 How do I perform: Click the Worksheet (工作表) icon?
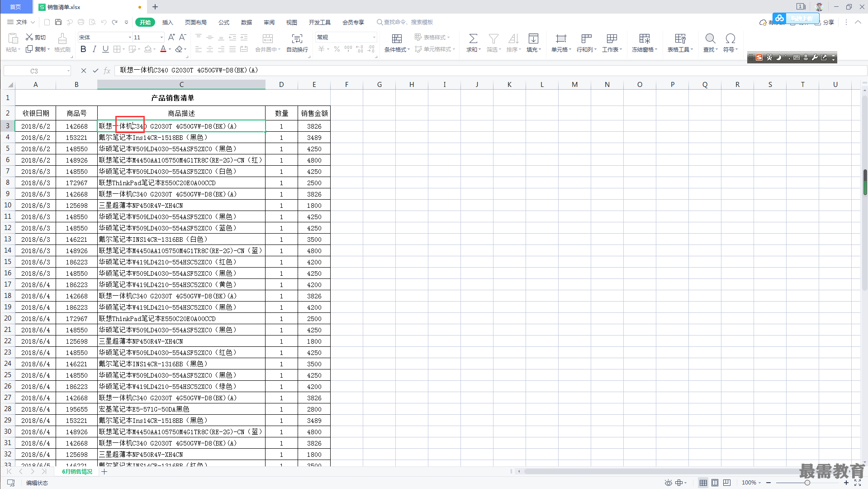612,38
